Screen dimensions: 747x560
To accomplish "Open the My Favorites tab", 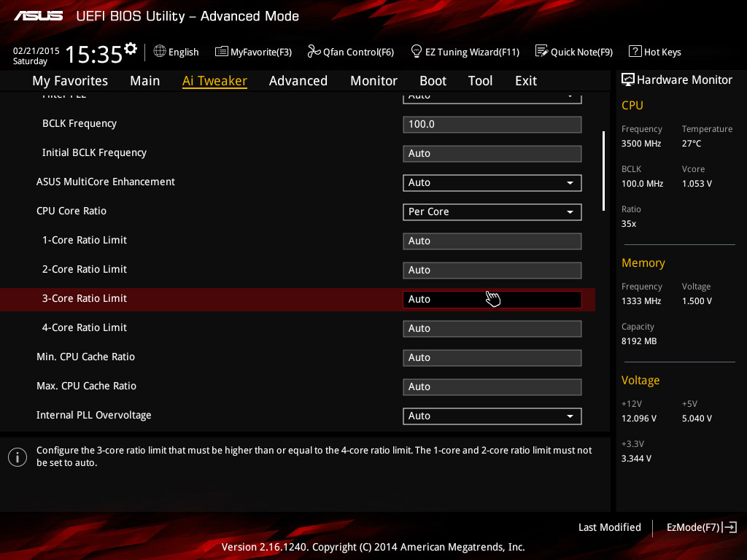I will [70, 81].
